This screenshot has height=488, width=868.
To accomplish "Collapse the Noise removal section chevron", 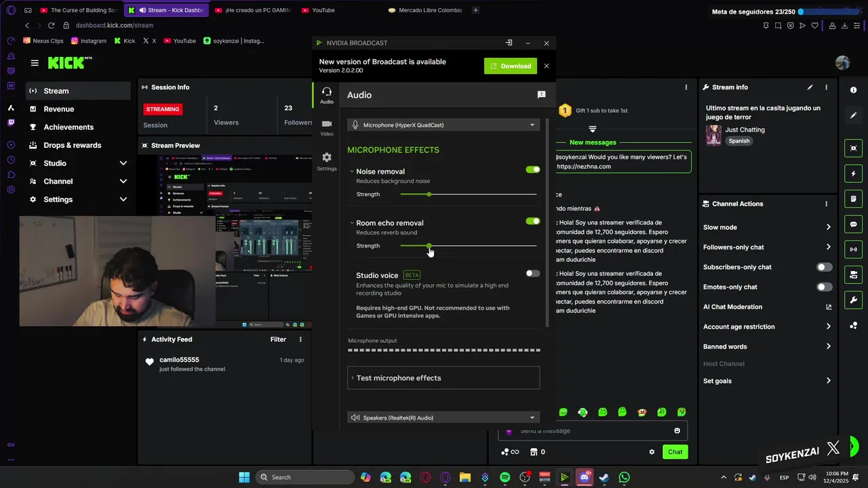I will click(x=351, y=171).
